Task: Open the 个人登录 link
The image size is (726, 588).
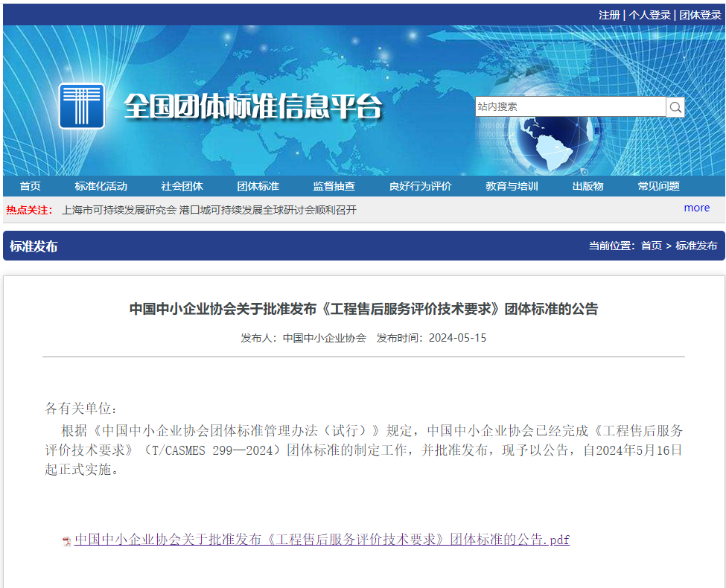Action: point(649,15)
